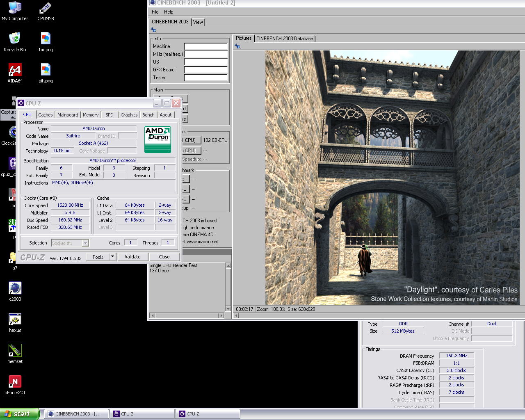
Task: Click the 320.63 MHz Rated FSB value
Action: pos(70,227)
